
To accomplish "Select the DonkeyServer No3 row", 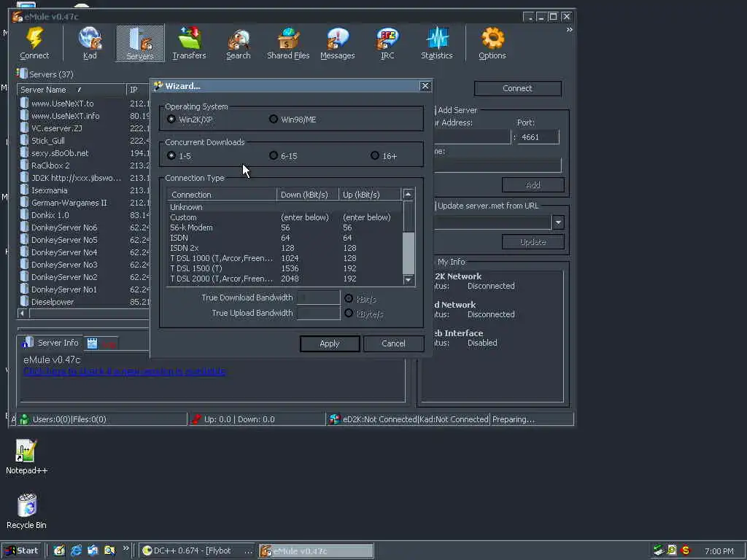I will [x=84, y=264].
